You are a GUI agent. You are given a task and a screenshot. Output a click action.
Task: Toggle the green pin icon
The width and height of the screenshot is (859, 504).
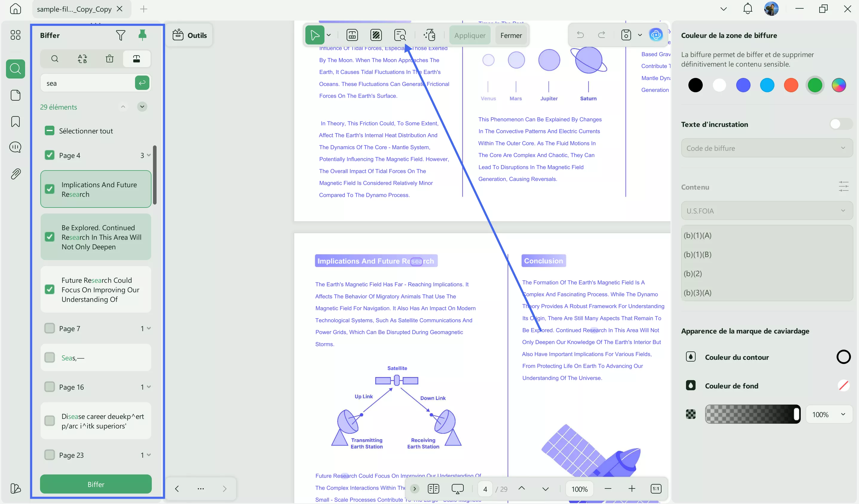point(143,35)
